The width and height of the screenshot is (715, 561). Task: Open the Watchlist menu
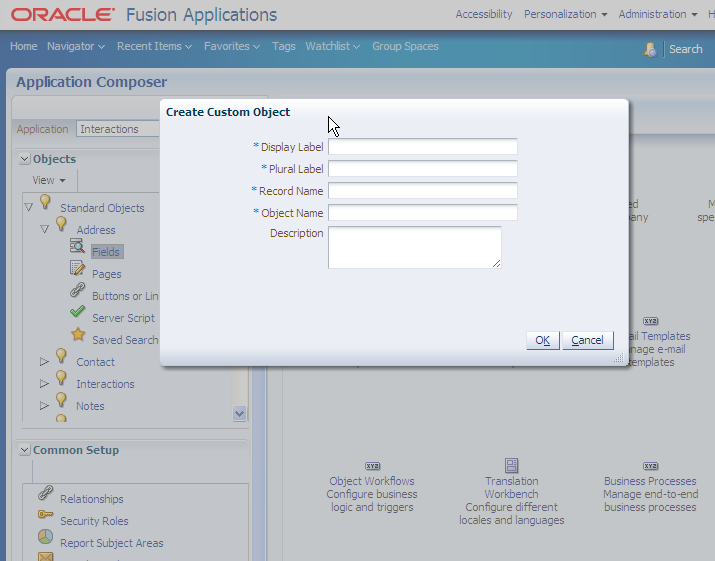pyautogui.click(x=332, y=47)
